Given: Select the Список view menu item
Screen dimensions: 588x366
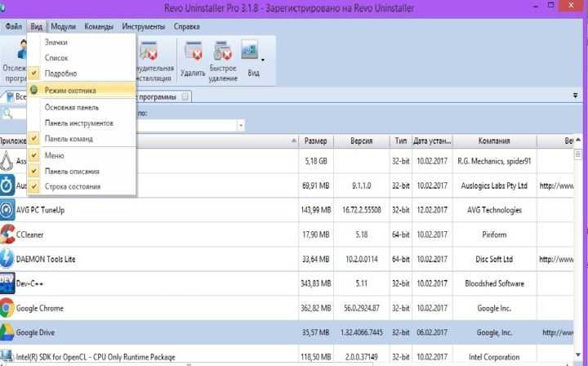Looking at the screenshot, I should click(82, 58).
